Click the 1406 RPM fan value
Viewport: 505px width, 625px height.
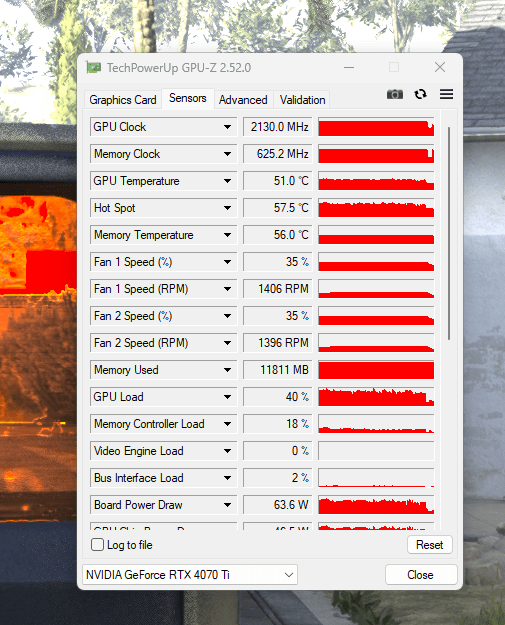click(x=278, y=289)
